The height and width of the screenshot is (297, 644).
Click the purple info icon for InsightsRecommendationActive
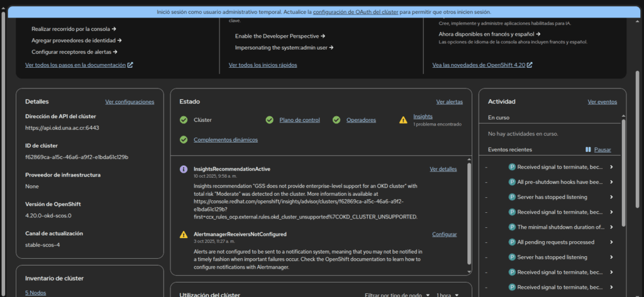(184, 170)
